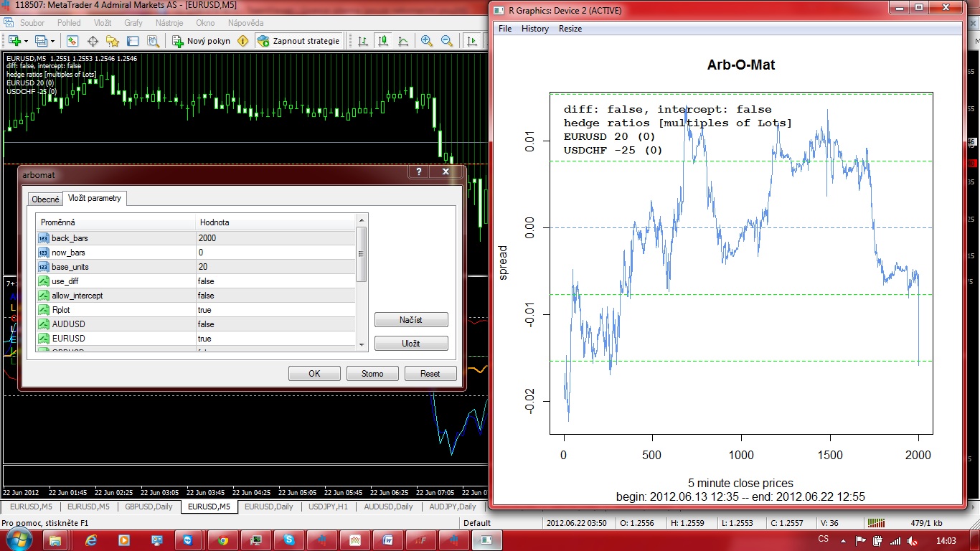This screenshot has height=551, width=980.
Task: Click the Default profile in status bar
Action: (477, 523)
